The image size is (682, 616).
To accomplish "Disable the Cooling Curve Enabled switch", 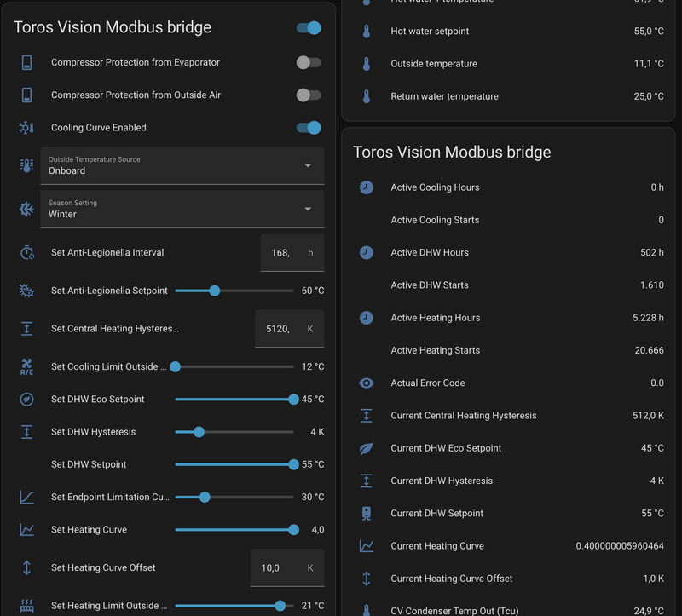I will [x=309, y=128].
